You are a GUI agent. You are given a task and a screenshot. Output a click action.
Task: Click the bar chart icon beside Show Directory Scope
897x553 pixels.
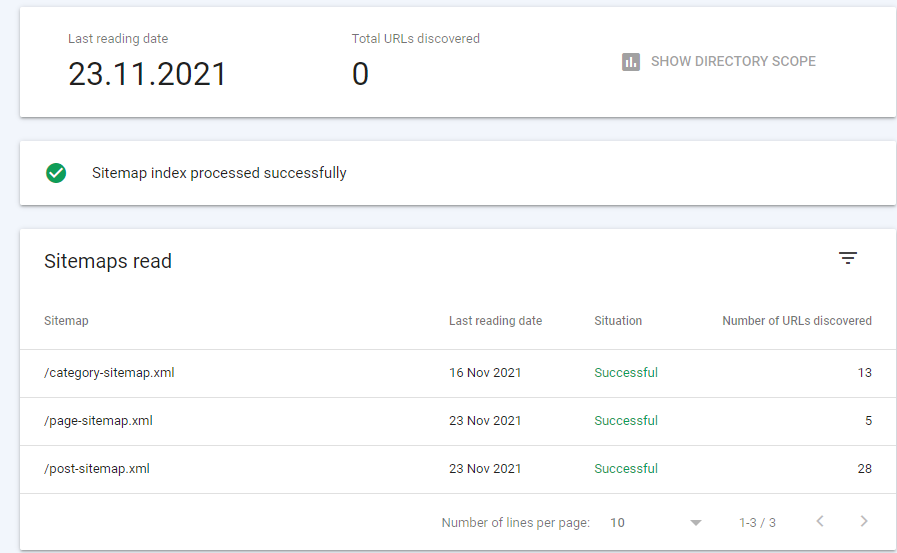(631, 62)
